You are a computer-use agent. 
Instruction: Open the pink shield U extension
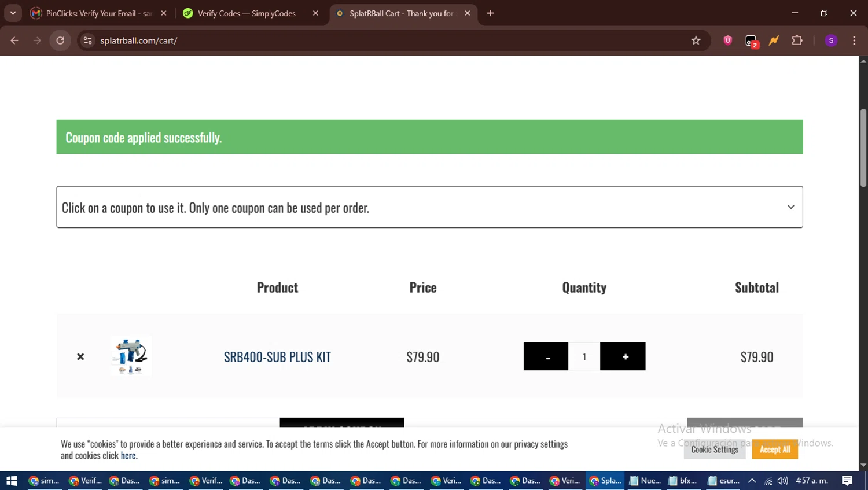pos(727,40)
